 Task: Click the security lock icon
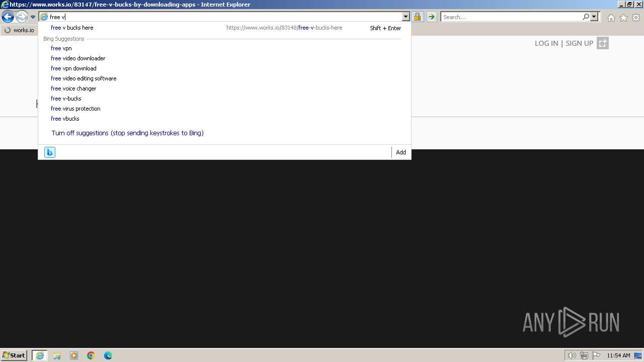tap(417, 17)
